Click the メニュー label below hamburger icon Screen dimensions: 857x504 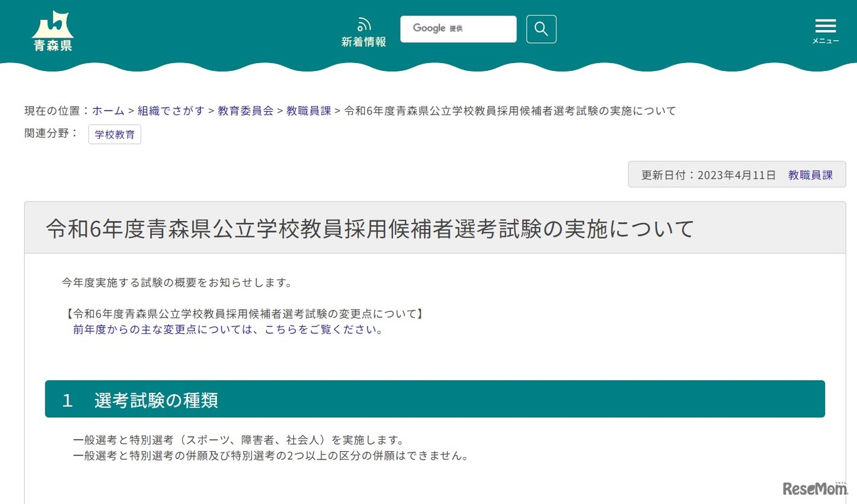825,40
